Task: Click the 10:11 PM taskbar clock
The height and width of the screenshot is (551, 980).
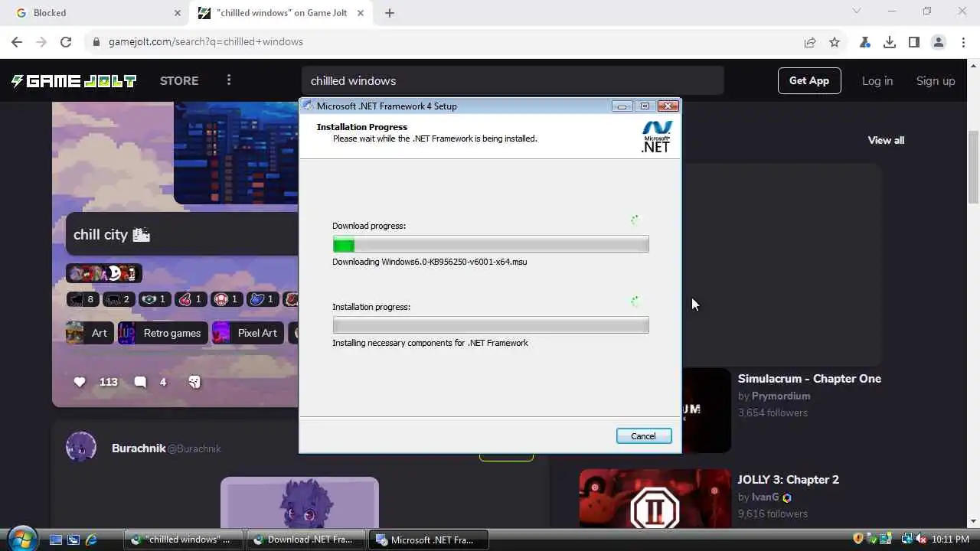Action: click(951, 540)
